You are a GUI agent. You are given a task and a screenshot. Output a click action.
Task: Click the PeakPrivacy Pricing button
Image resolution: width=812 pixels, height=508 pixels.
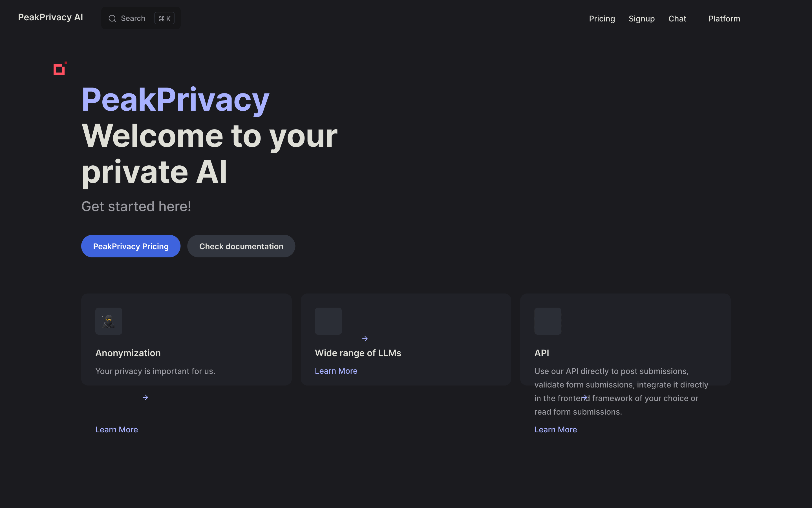[131, 246]
